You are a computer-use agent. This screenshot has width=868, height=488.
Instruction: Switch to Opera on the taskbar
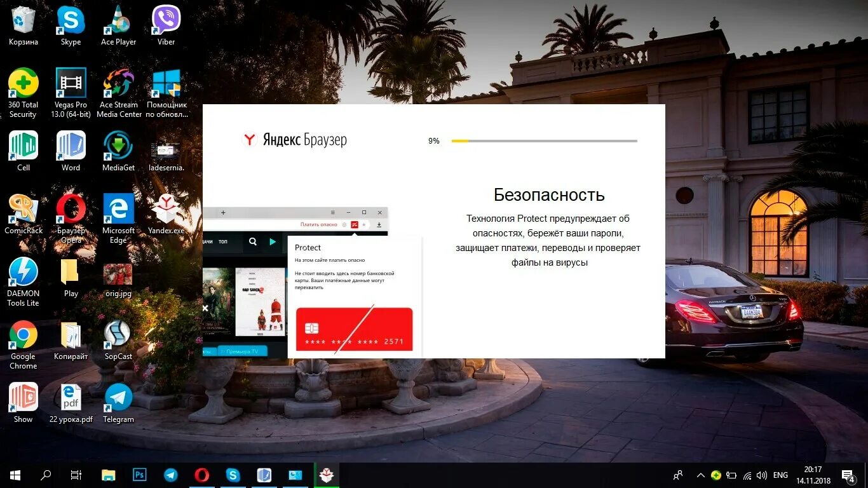(x=202, y=475)
